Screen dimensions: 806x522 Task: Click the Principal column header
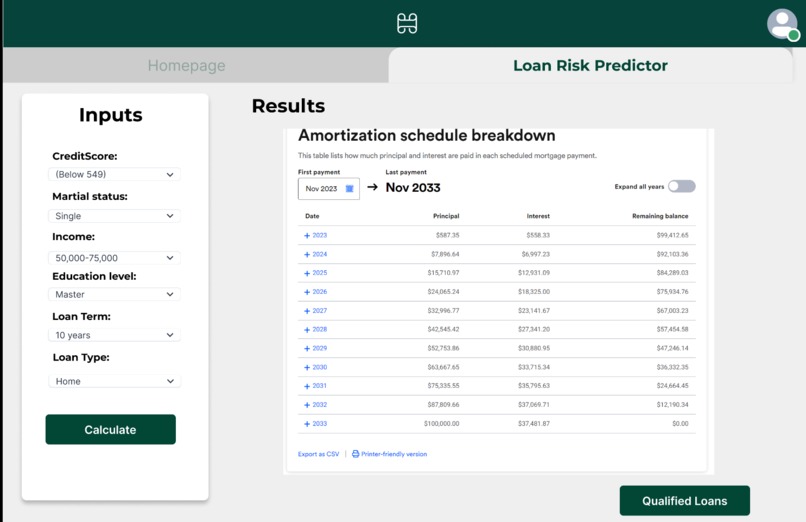click(446, 216)
